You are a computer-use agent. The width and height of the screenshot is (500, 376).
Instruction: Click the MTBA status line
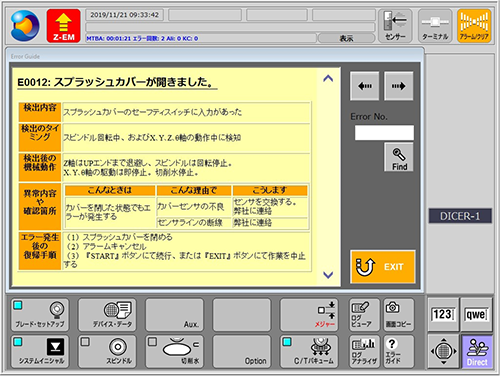pyautogui.click(x=201, y=38)
